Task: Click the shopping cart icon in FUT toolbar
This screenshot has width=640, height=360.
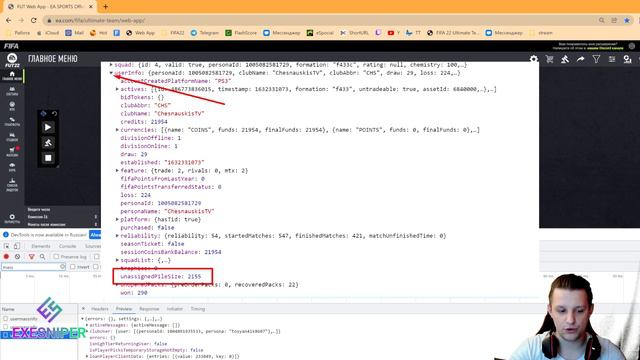Action: 549,59
